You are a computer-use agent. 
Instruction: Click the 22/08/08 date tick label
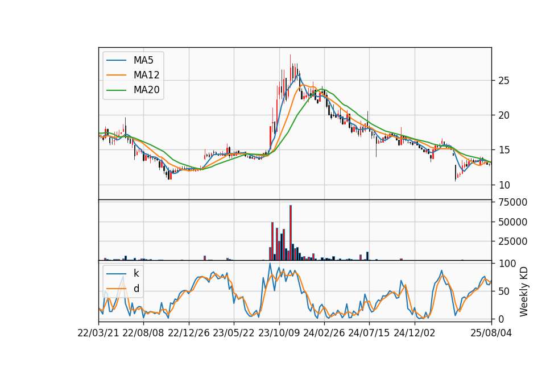tap(143, 333)
